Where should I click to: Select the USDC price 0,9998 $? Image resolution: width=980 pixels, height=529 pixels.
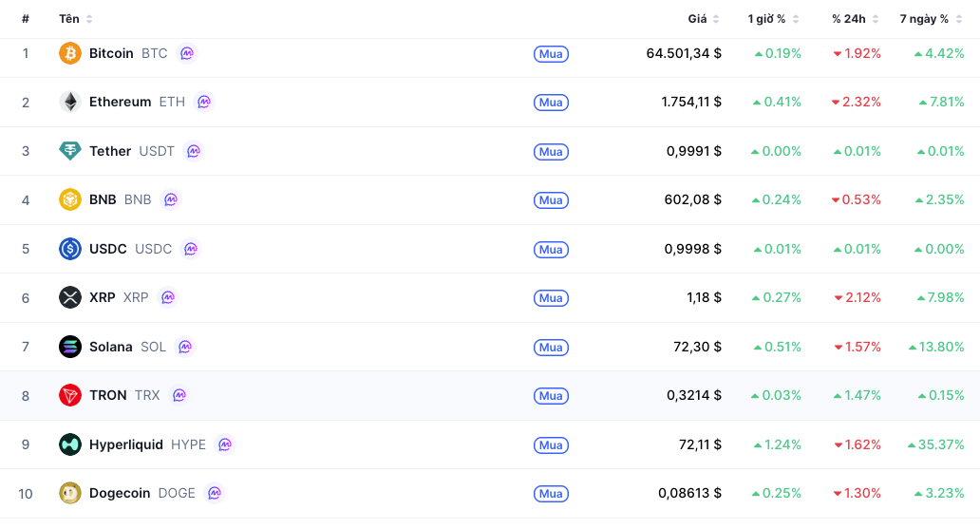click(692, 249)
